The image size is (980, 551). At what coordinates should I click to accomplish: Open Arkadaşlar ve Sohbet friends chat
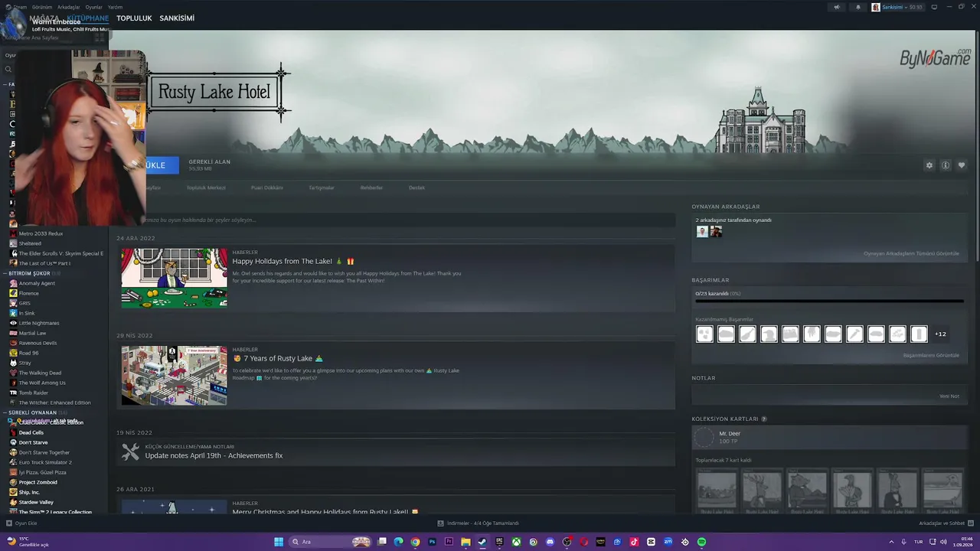point(946,523)
